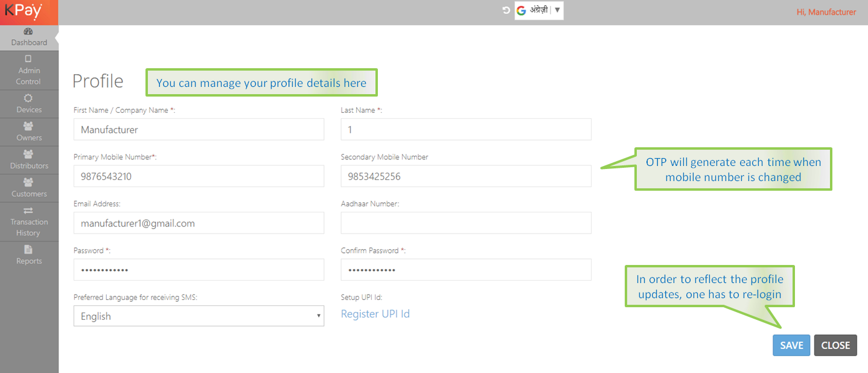This screenshot has height=373, width=868.
Task: Select the Confirm Password field
Action: click(465, 270)
